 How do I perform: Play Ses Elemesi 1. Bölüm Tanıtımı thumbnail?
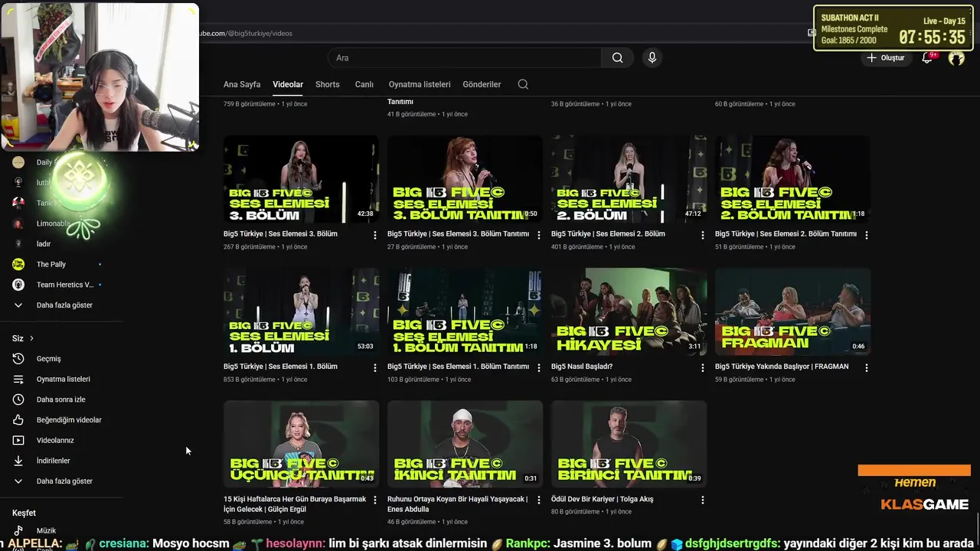tap(465, 311)
